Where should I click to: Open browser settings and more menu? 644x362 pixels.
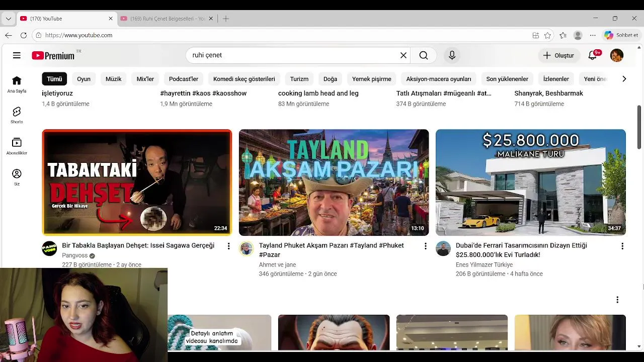coord(593,35)
